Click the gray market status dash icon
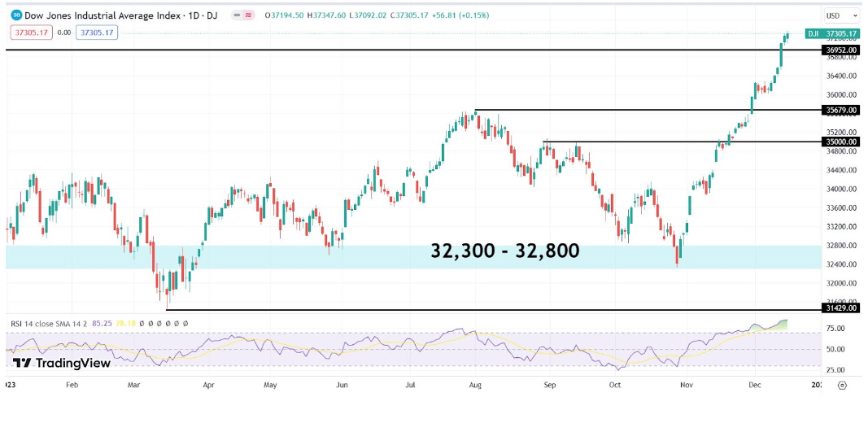This screenshot has height=423, width=868. point(236,15)
